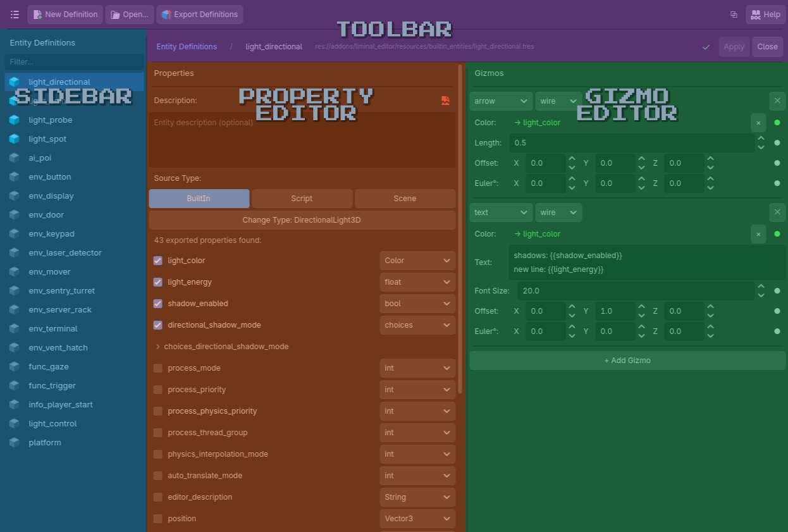Enable the editor_description property checkbox
788x532 pixels.
point(158,497)
